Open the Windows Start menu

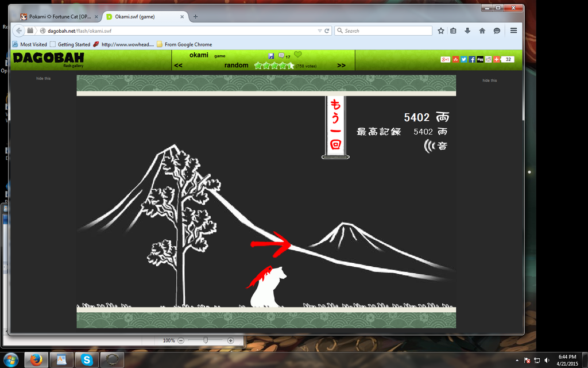(10, 360)
